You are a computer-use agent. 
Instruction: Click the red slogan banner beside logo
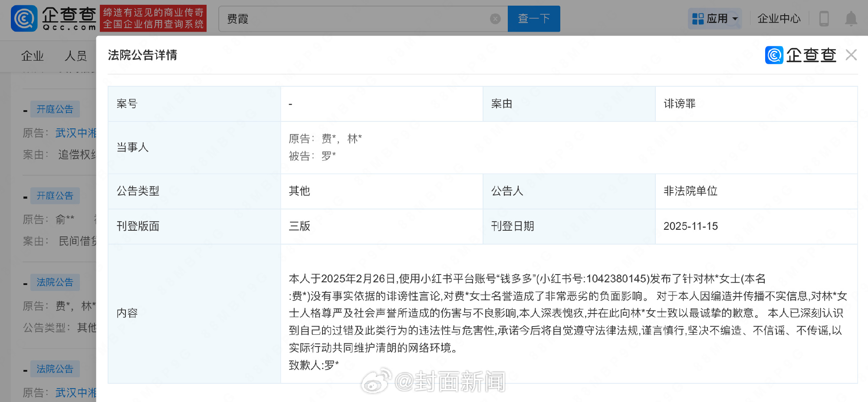click(153, 19)
